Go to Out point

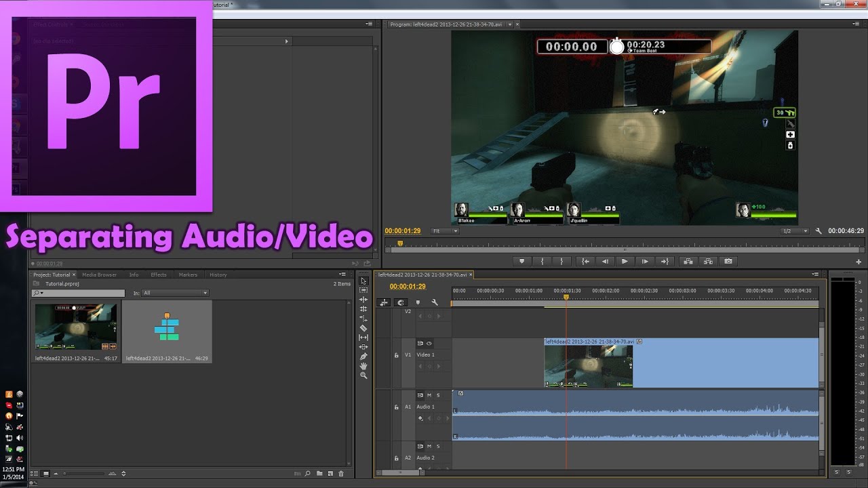click(x=665, y=261)
